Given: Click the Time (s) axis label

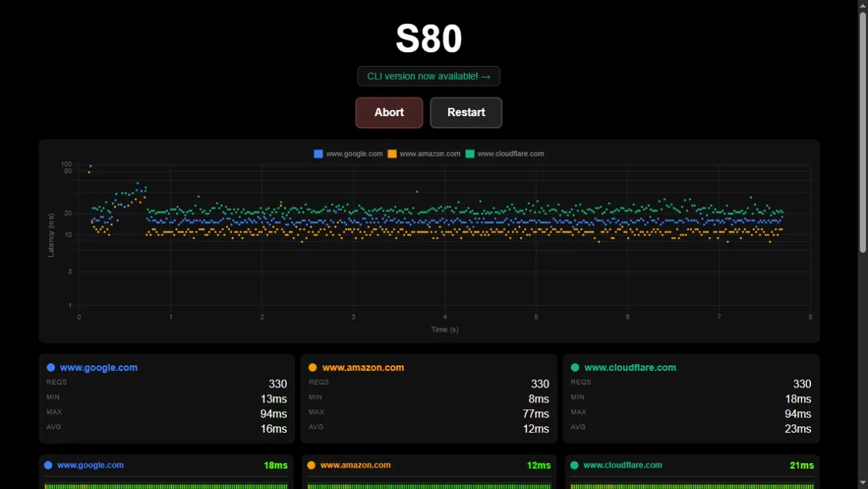Looking at the screenshot, I should point(445,330).
